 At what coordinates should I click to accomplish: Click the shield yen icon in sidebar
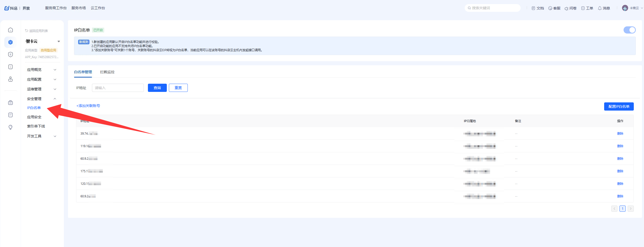10,55
